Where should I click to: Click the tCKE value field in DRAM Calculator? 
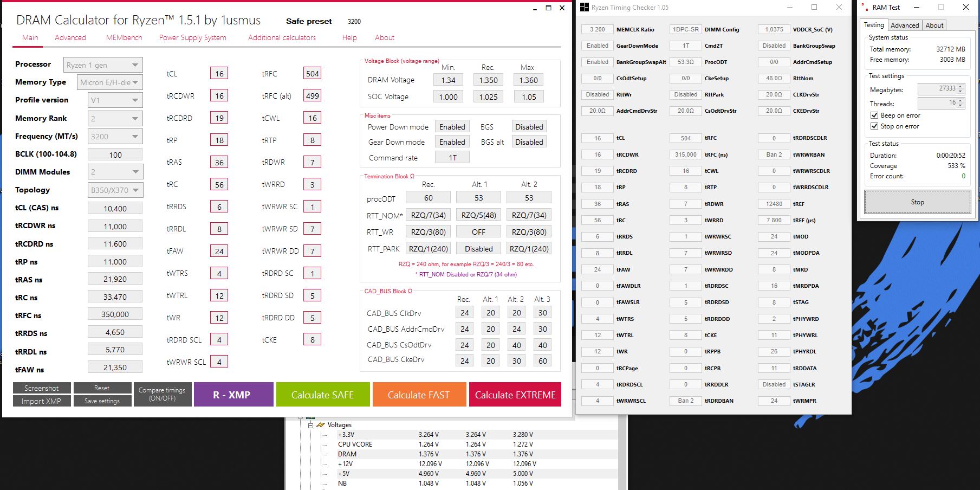tap(313, 340)
